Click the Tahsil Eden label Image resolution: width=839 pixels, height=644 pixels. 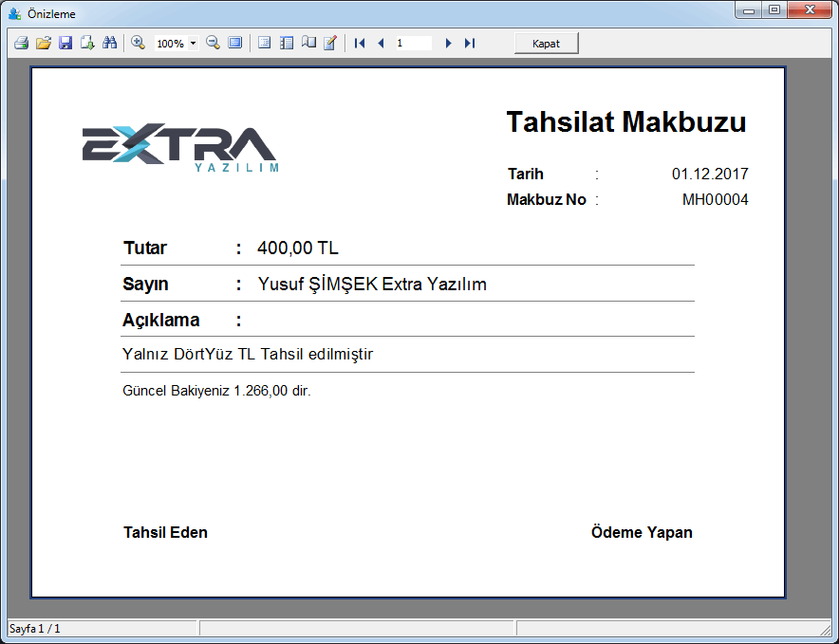(x=165, y=532)
